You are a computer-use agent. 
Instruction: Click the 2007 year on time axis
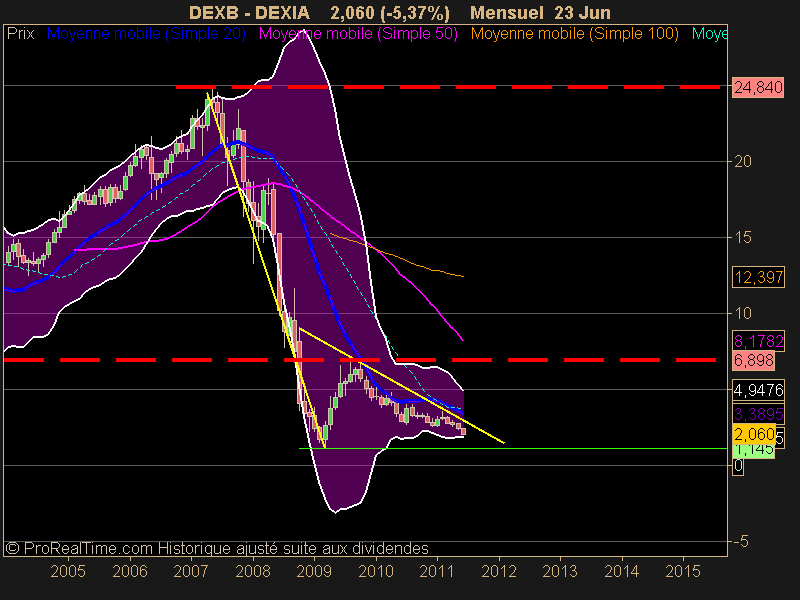[191, 571]
